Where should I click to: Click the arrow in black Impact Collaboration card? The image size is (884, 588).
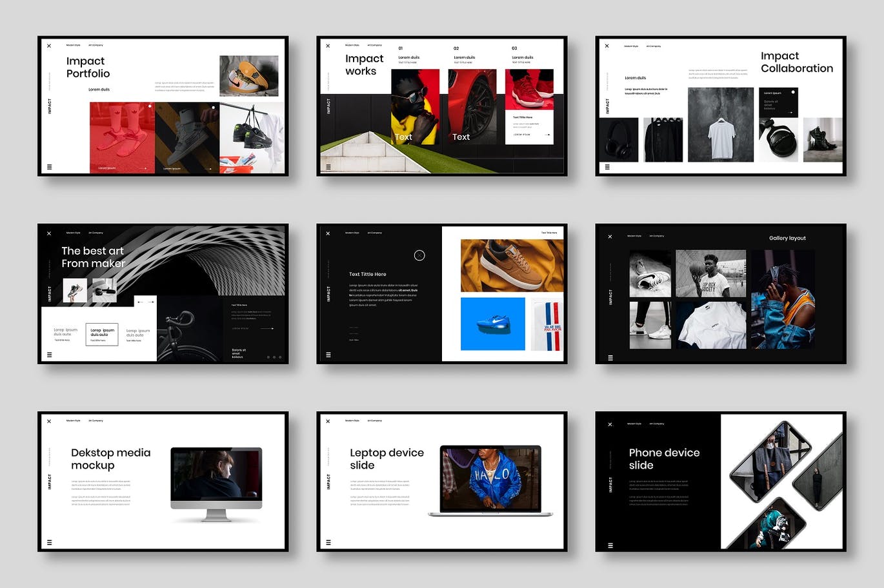point(790,112)
